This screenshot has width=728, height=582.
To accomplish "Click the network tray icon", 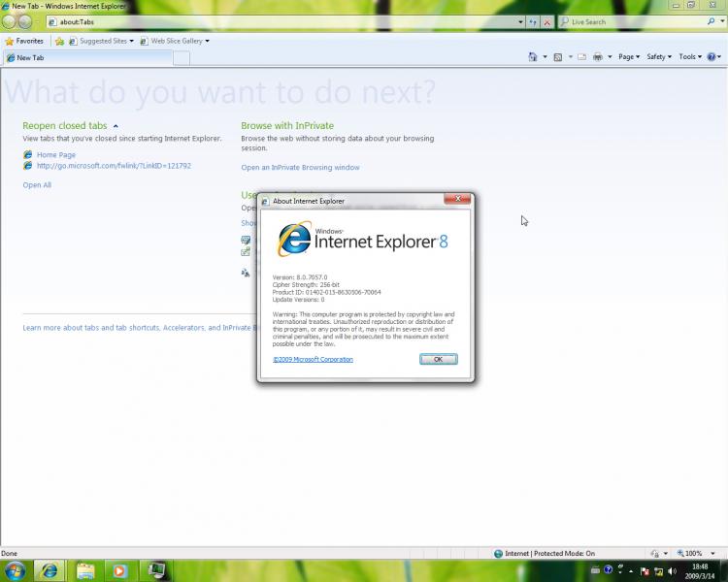I will tap(658, 571).
